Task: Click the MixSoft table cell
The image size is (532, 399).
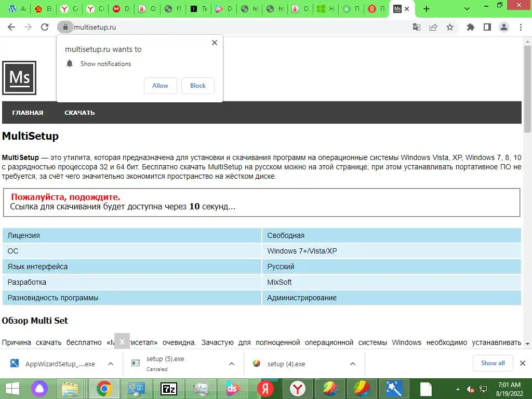Action: point(392,282)
